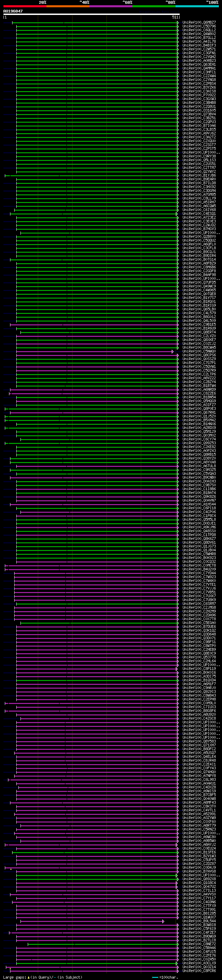
Task: Select hit label UniRef100_B1YJB6
Action: 199,175
